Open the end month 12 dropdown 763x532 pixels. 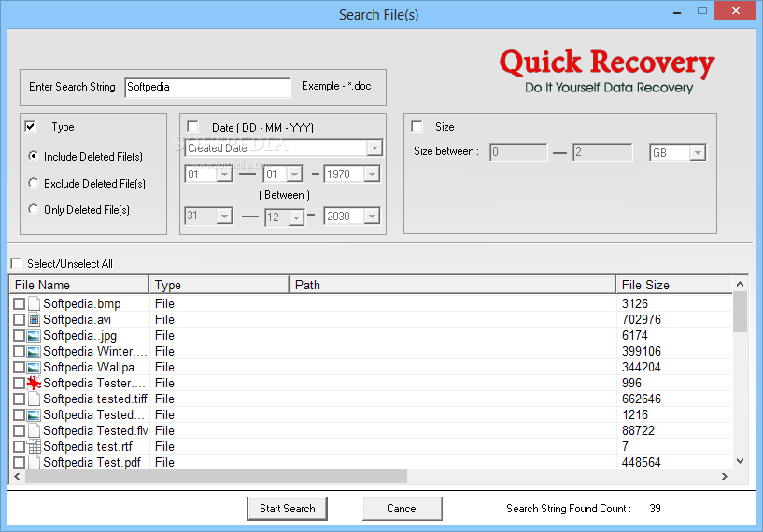pos(296,217)
